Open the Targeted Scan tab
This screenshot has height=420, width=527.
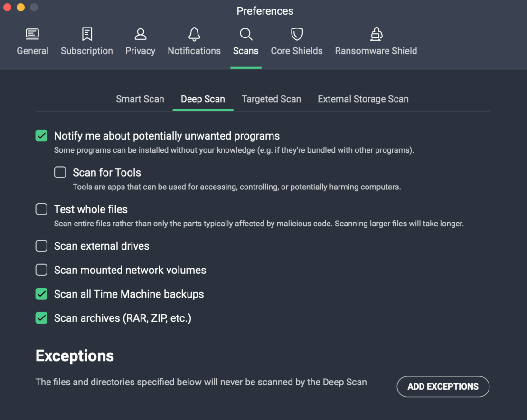271,99
